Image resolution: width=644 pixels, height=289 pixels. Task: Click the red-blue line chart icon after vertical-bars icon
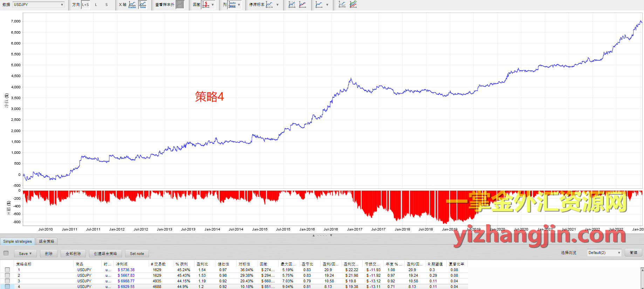point(303,5)
